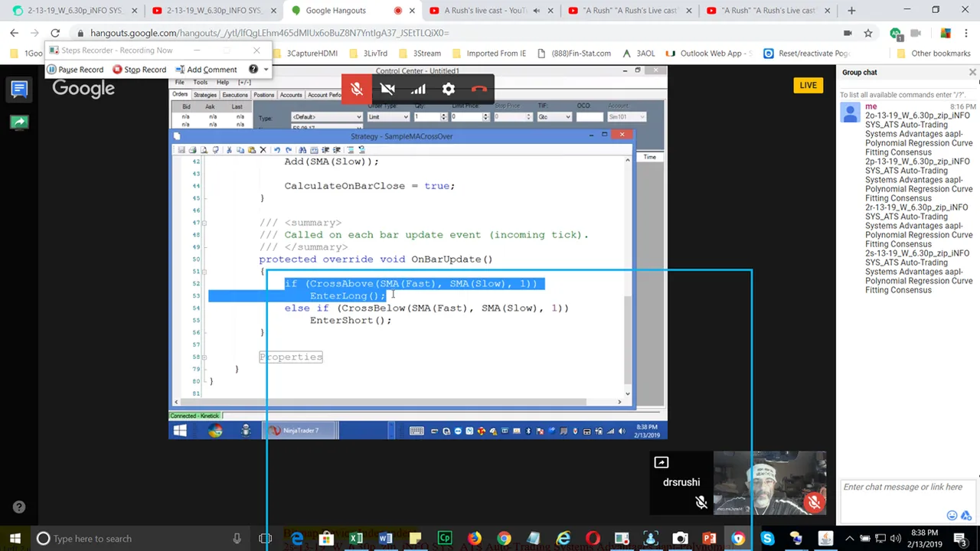980x551 pixels.
Task: Pause Record in Steps Recorder
Action: [74, 70]
